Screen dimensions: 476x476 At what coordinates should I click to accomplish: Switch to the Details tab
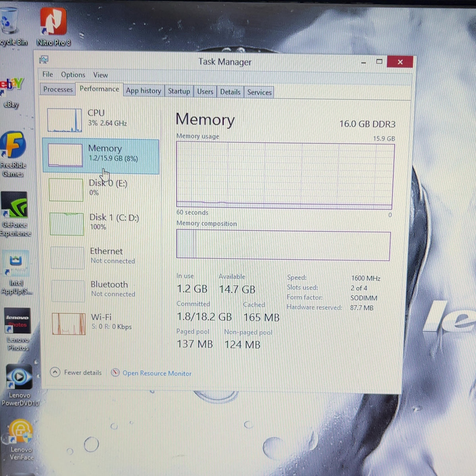(x=230, y=92)
